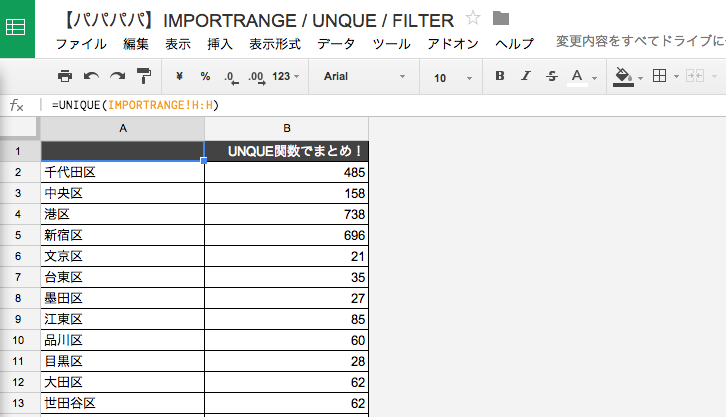Select the value 28 cell

(287, 361)
